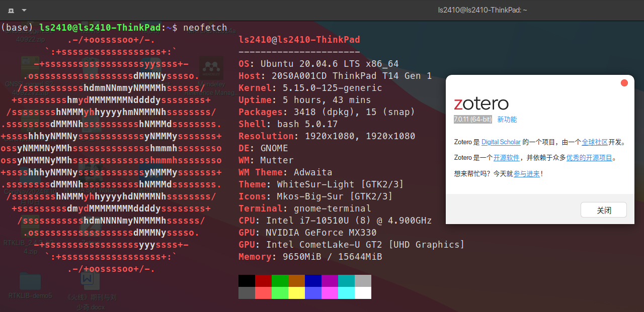Click the neofetch command at the prompt

(x=205, y=28)
